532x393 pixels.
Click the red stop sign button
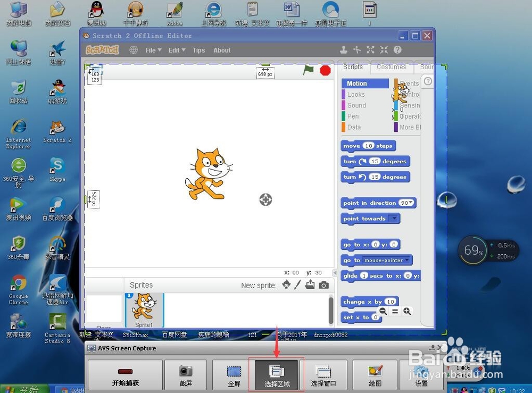(325, 70)
